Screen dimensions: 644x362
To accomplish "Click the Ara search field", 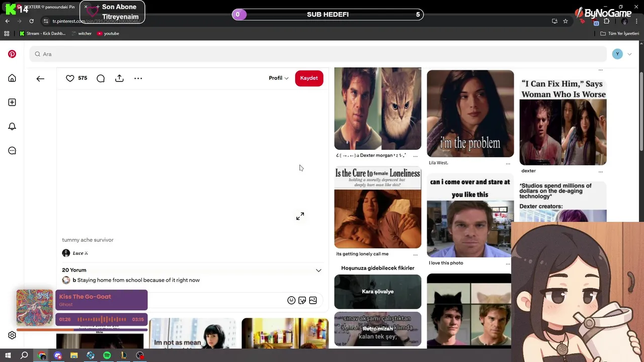I will tap(318, 54).
